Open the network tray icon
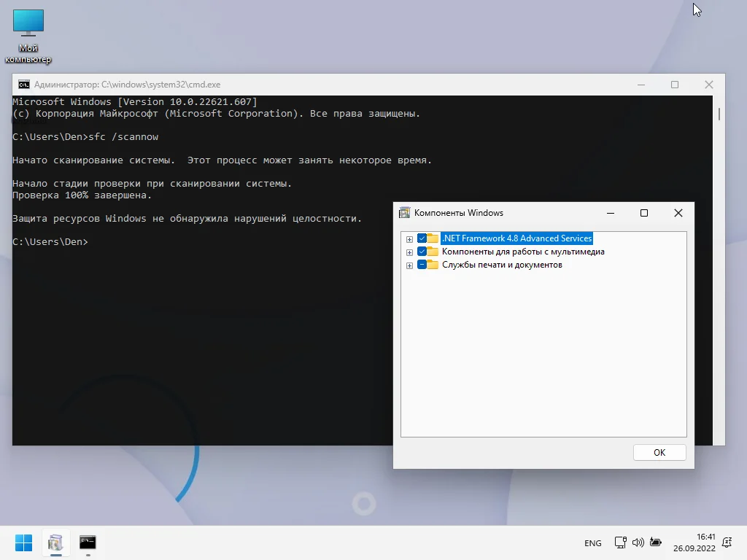The height and width of the screenshot is (560, 747). tap(620, 542)
